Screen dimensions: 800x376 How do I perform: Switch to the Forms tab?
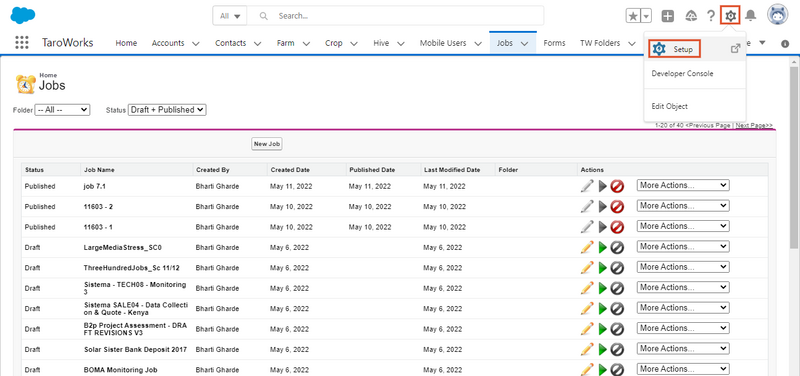click(554, 43)
